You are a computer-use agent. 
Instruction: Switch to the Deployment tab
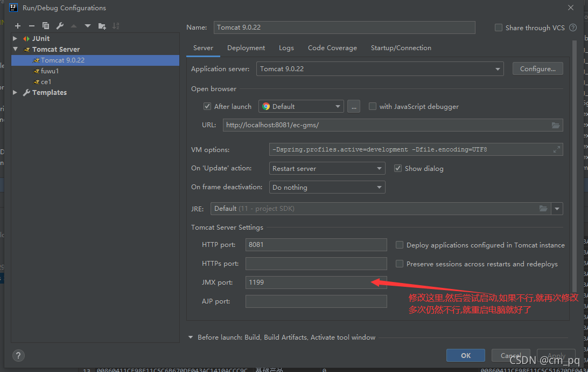pyautogui.click(x=246, y=48)
